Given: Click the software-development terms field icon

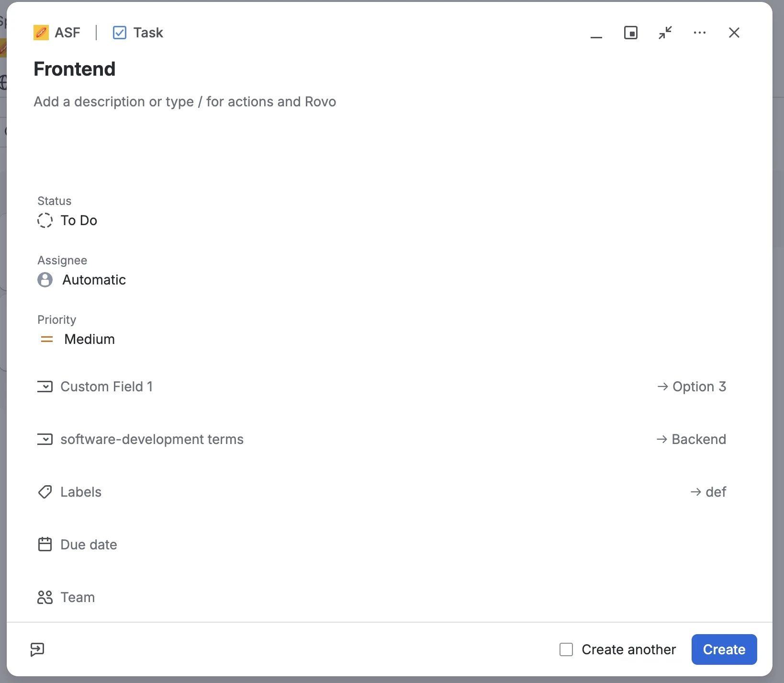Looking at the screenshot, I should [x=45, y=439].
